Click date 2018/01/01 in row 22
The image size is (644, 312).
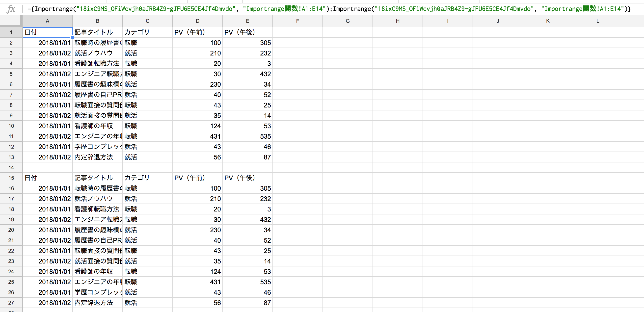(x=48, y=251)
